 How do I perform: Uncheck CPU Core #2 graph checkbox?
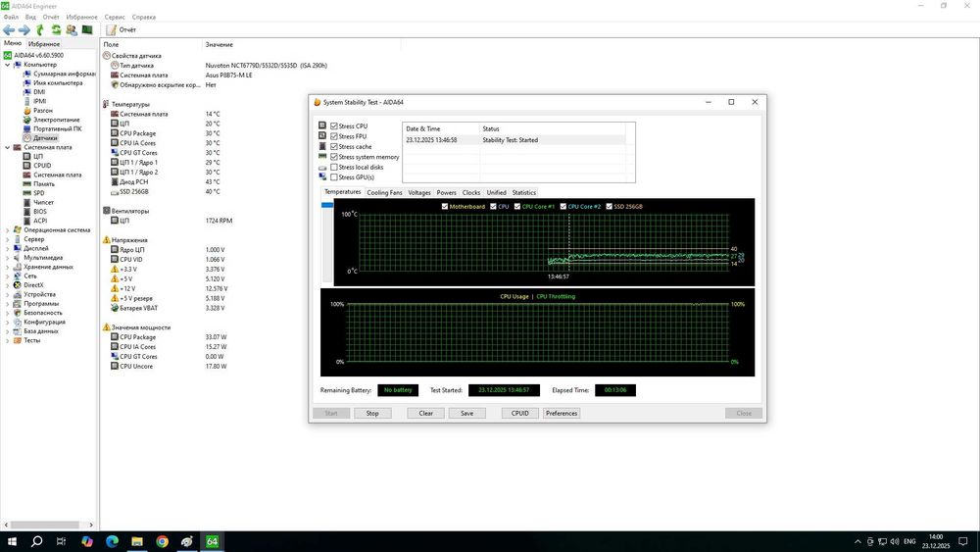point(563,206)
